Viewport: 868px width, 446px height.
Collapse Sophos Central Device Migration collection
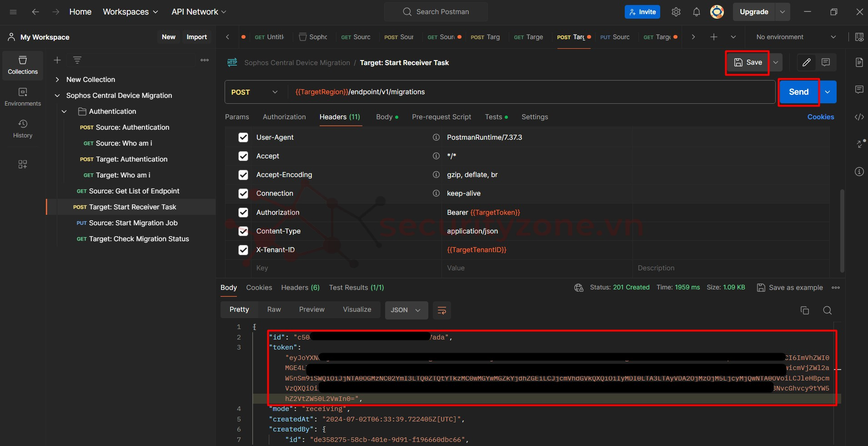tap(57, 96)
